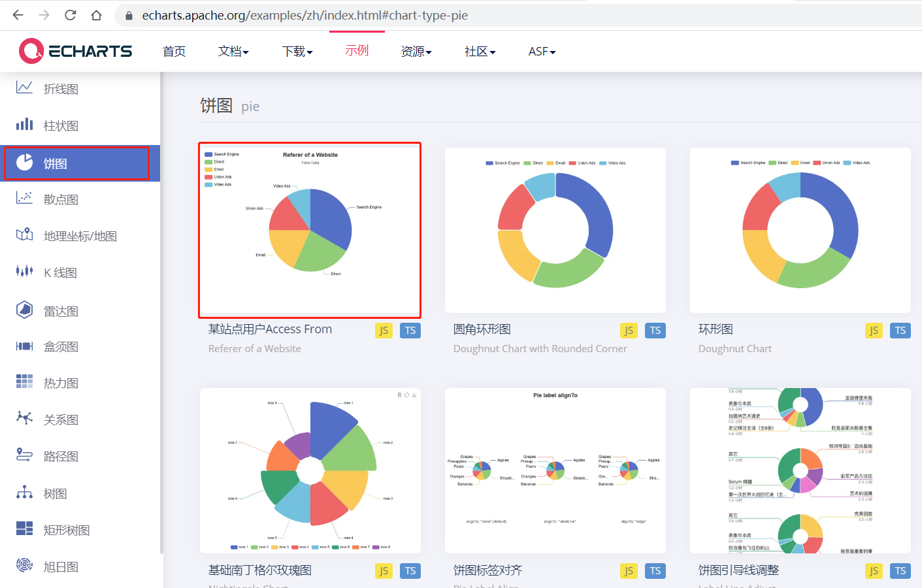
Task: Click the download icon on Nightingale chart card
Action: pos(414,395)
